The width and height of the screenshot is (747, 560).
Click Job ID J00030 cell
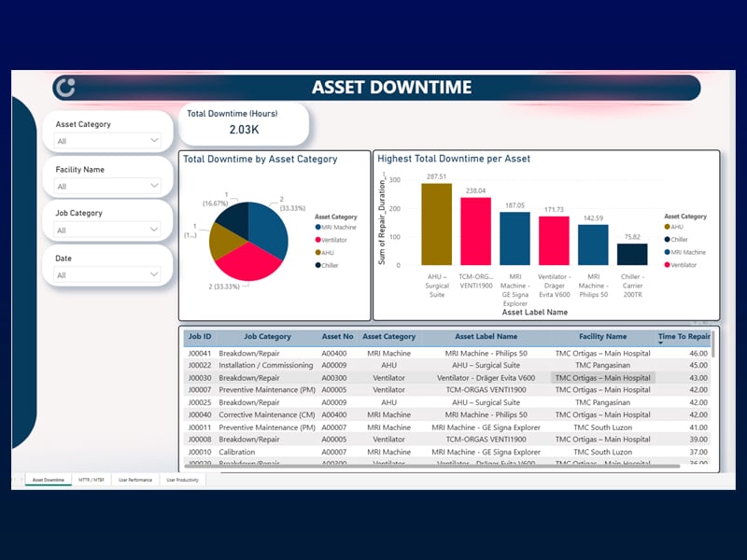200,378
